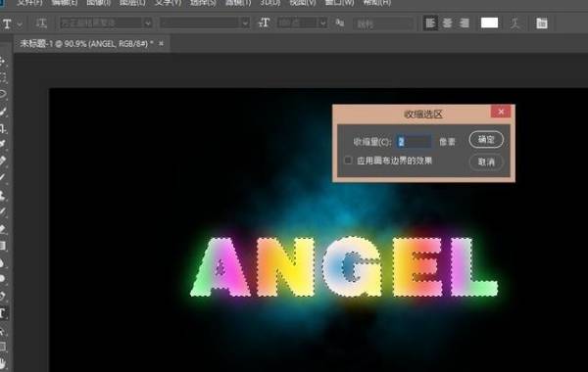Select the Horizontal Type tool in toolbox
Screen dimensions: 588x372
[3, 313]
